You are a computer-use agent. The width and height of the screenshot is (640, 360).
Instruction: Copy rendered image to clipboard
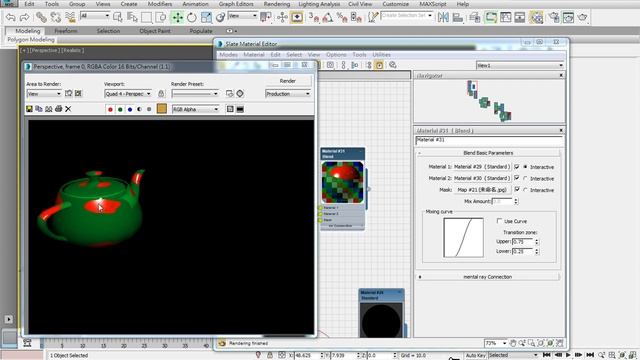click(x=39, y=109)
